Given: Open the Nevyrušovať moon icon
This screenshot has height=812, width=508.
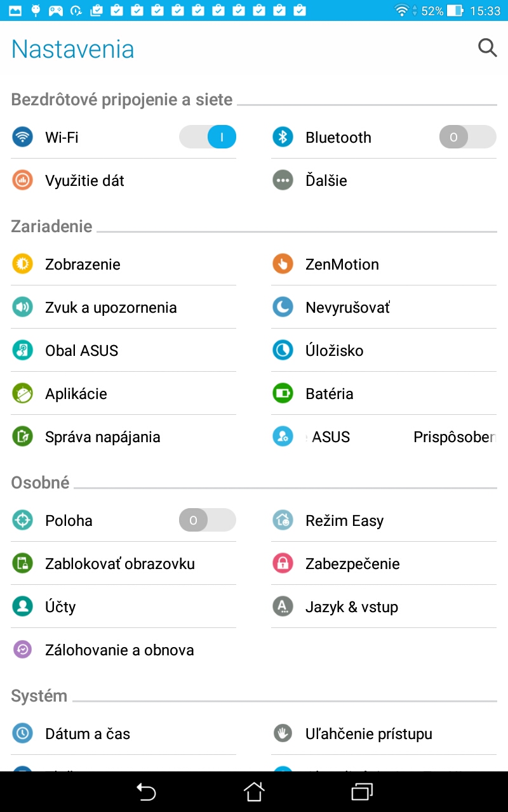Looking at the screenshot, I should pyautogui.click(x=283, y=307).
